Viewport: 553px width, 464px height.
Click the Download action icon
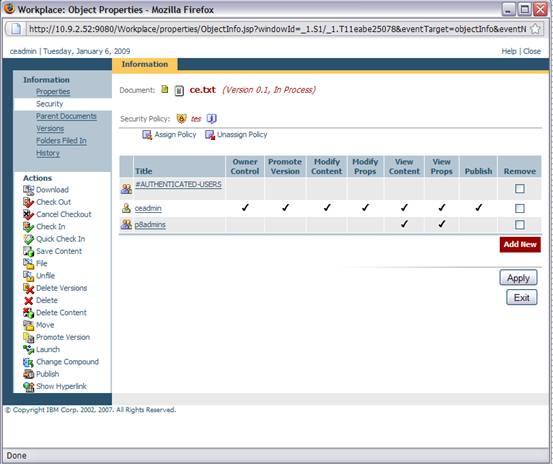(x=28, y=190)
